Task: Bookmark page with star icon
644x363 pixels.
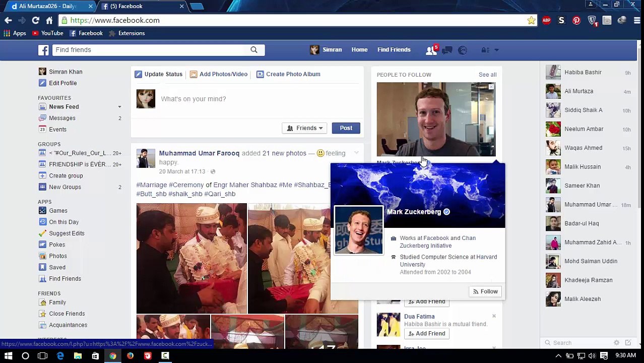Action: 531,20
